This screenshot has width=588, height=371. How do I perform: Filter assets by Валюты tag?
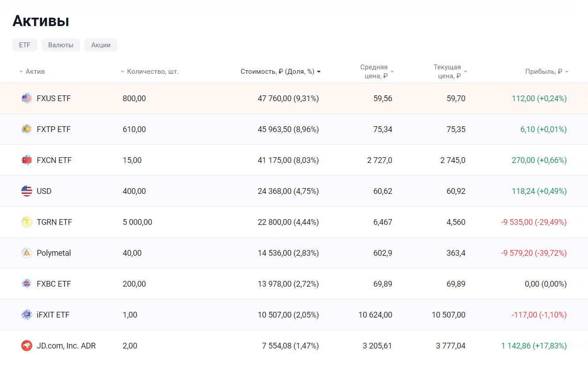(61, 45)
